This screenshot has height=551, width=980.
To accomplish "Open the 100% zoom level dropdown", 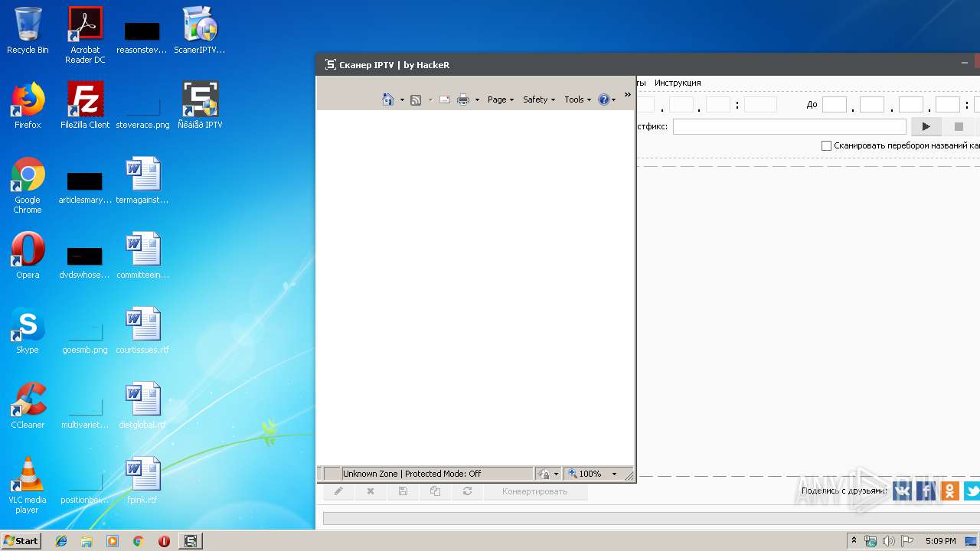I will (x=614, y=474).
